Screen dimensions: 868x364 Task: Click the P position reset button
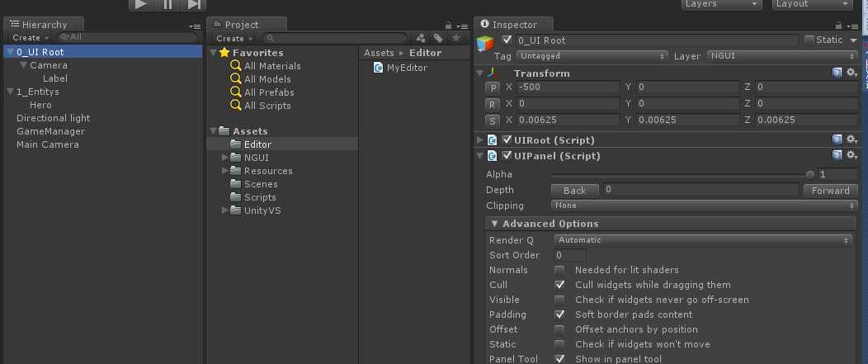[x=492, y=87]
